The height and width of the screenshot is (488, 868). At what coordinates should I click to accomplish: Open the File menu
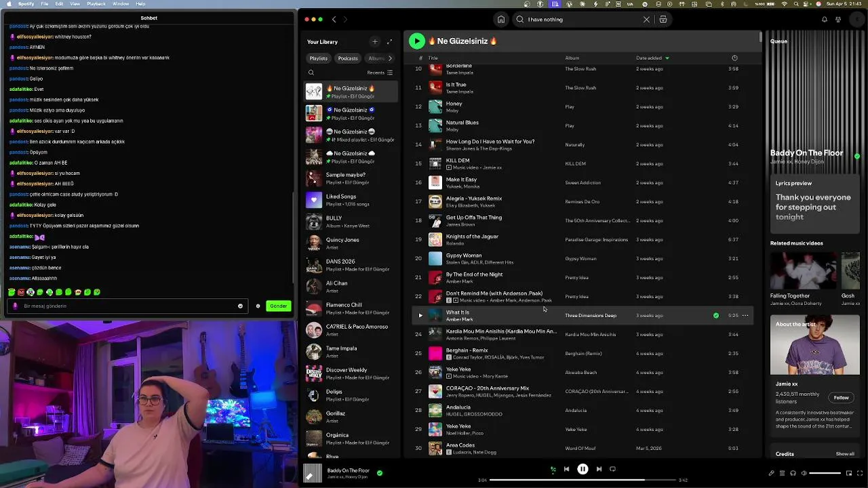point(45,4)
